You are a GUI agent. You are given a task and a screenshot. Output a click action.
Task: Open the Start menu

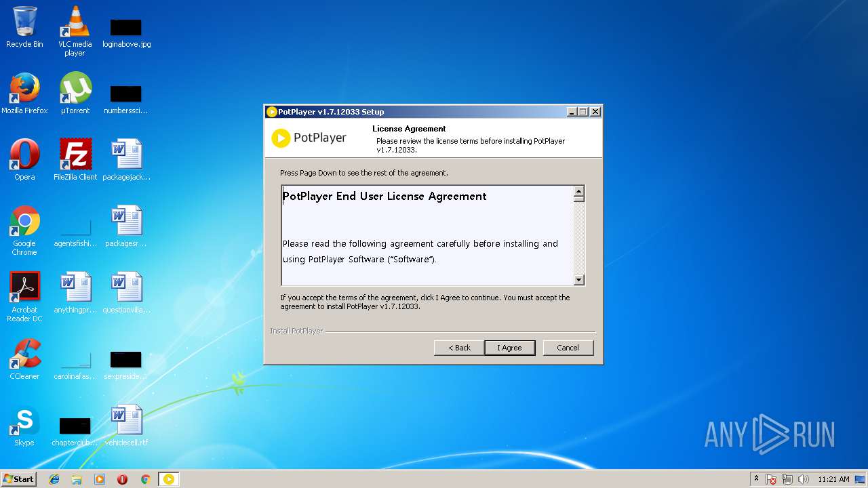click(x=19, y=479)
